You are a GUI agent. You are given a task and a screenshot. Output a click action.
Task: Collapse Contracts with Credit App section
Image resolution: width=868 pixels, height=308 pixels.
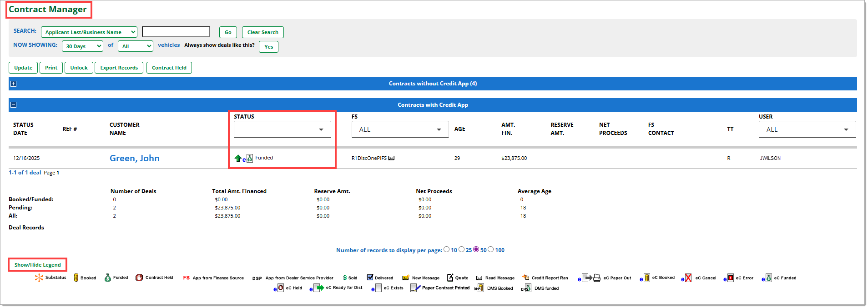(x=14, y=105)
